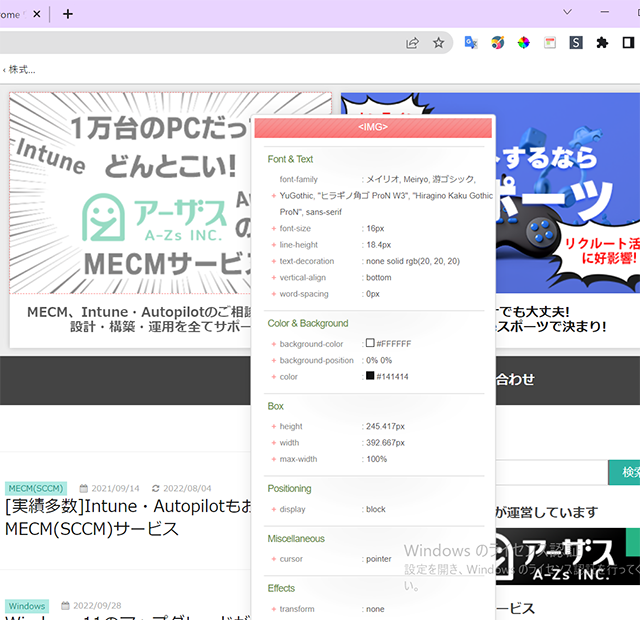Open the dark square S extension icon

576,43
